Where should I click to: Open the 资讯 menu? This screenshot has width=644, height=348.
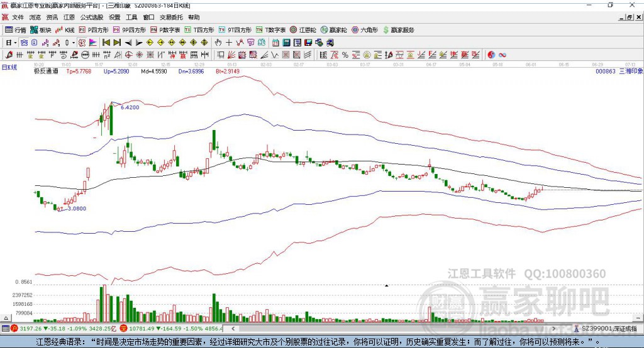coord(52,17)
